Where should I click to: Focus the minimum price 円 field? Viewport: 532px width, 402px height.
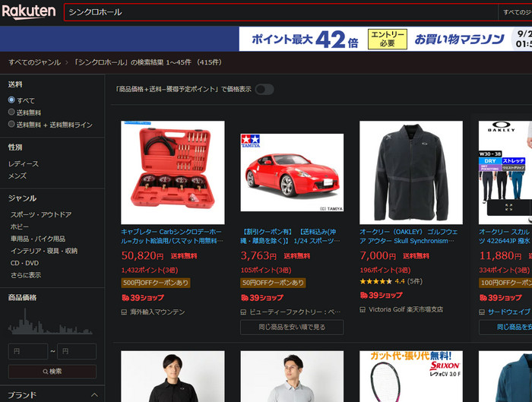[x=28, y=351]
